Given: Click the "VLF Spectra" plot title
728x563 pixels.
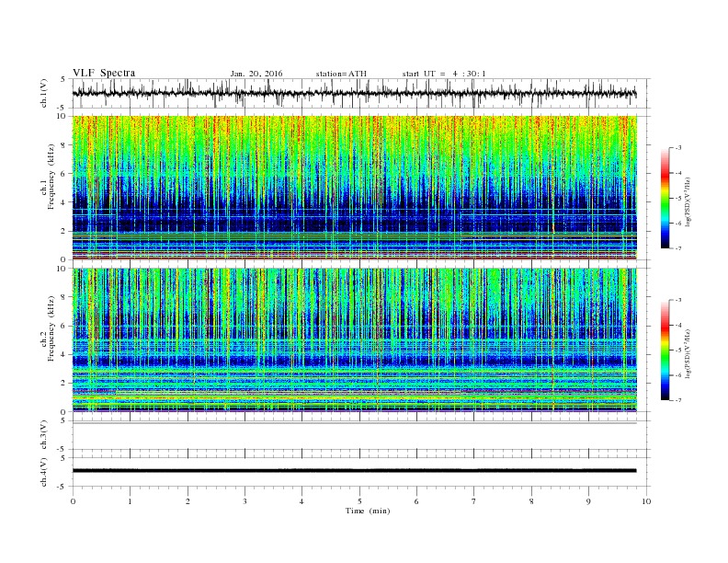Looking at the screenshot, I should (x=104, y=73).
